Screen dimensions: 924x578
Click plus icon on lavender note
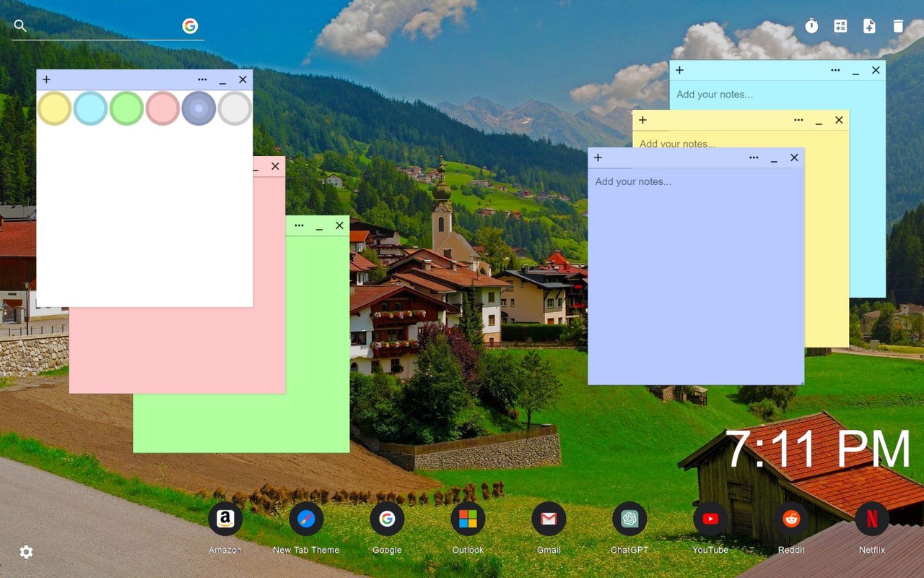(x=598, y=158)
